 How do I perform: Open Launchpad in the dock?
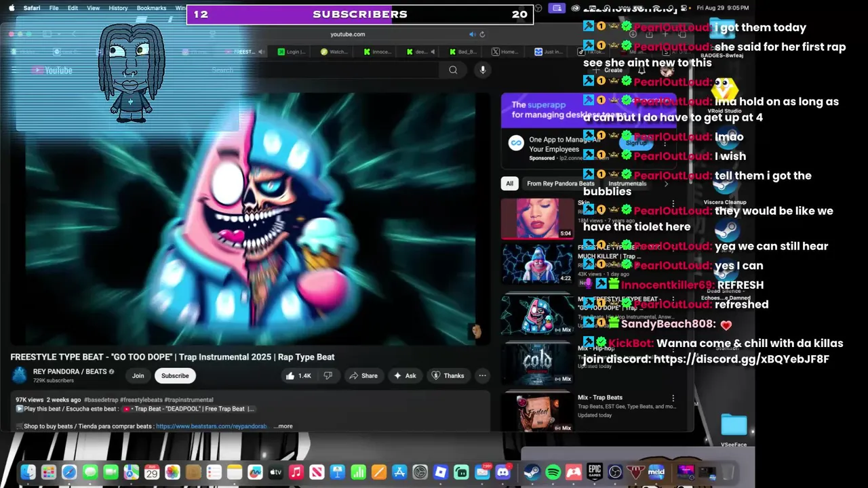click(x=48, y=472)
